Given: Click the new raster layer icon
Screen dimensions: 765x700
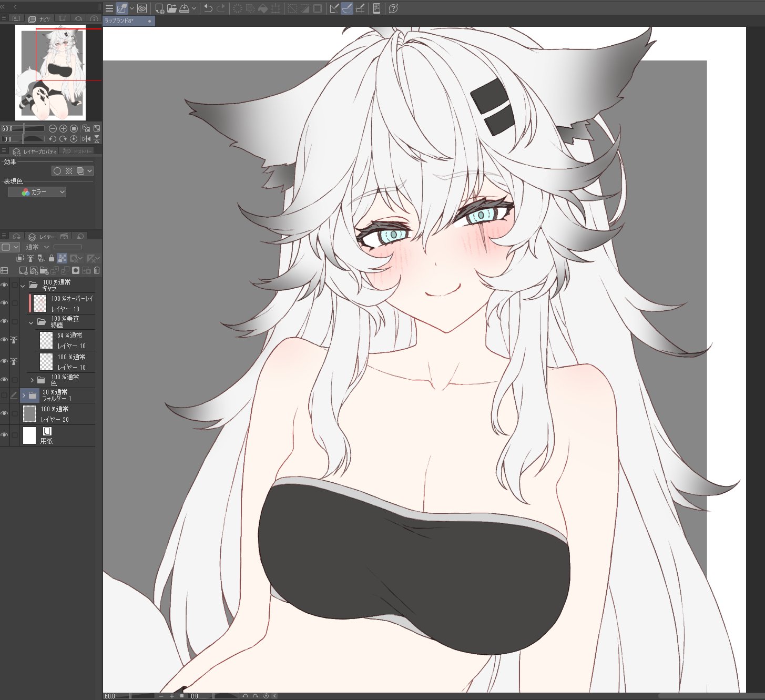Looking at the screenshot, I should pyautogui.click(x=23, y=270).
